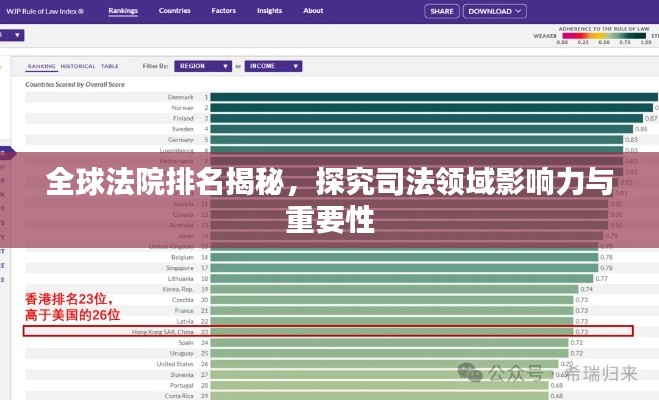This screenshot has height=400, width=659.
Task: Open the Rankings menu item
Action: point(123,11)
